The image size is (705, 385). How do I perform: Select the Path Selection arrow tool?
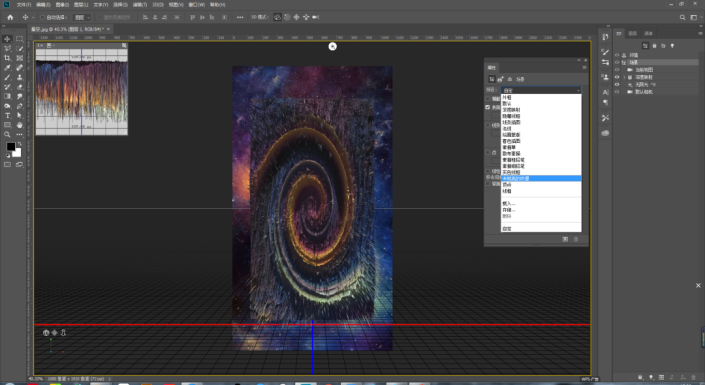[19, 116]
